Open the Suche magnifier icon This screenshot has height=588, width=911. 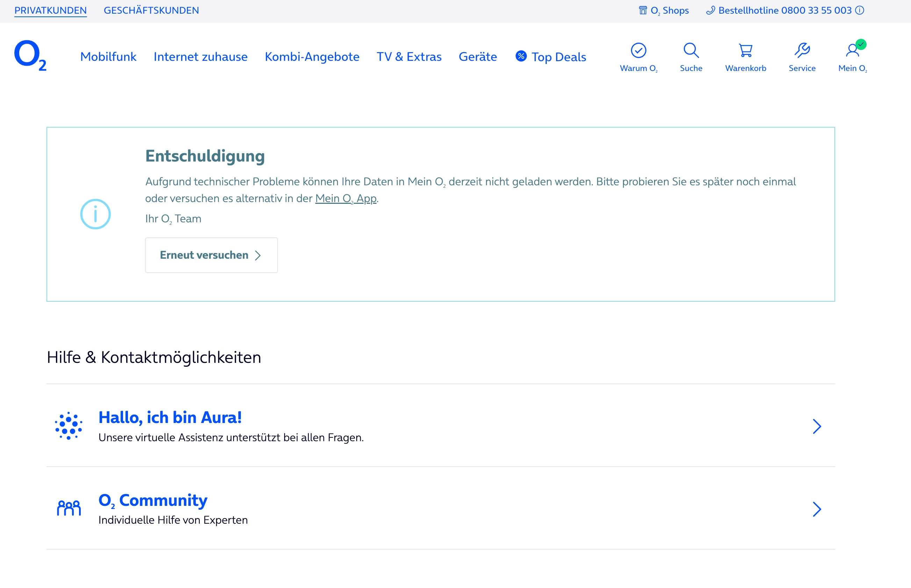pos(691,50)
